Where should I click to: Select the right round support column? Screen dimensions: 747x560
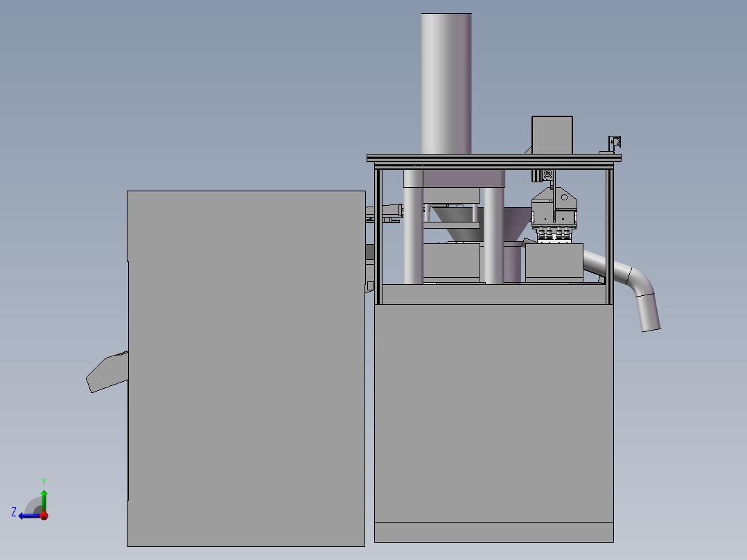pyautogui.click(x=493, y=236)
